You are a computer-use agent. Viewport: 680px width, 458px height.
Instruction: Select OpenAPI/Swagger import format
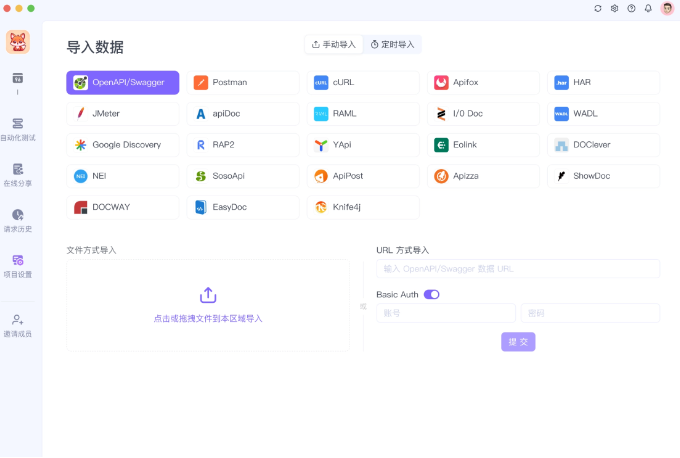(x=122, y=82)
